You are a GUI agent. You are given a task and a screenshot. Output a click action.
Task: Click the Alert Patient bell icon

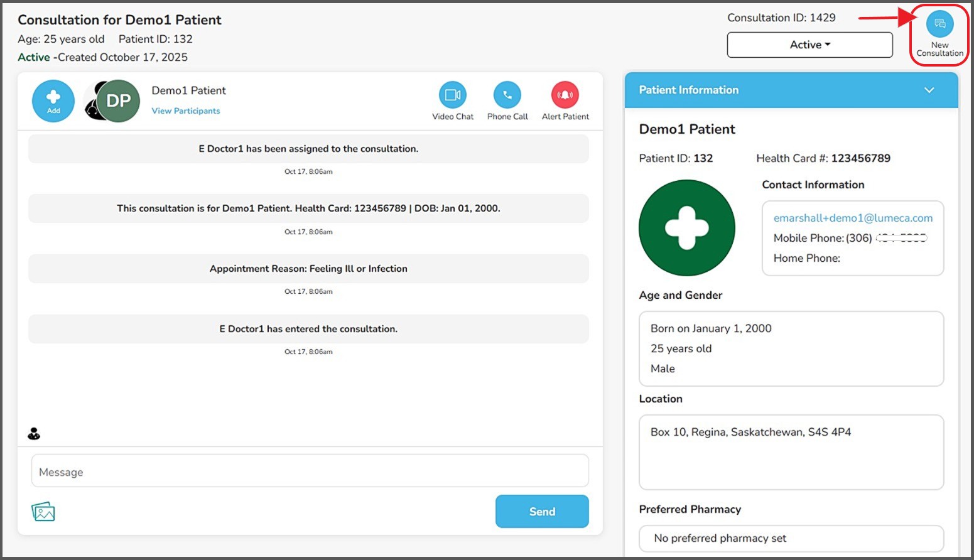pyautogui.click(x=565, y=95)
